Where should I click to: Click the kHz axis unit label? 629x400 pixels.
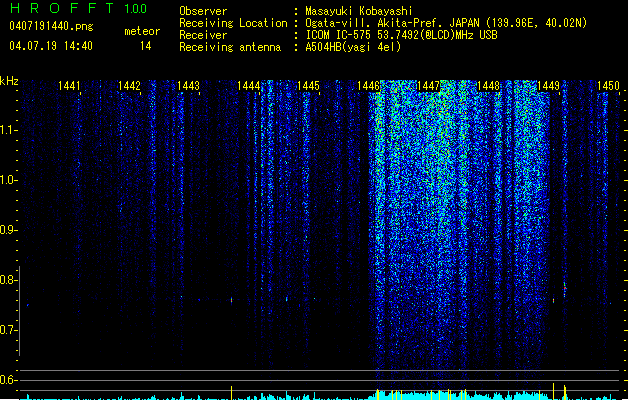pyautogui.click(x=9, y=81)
